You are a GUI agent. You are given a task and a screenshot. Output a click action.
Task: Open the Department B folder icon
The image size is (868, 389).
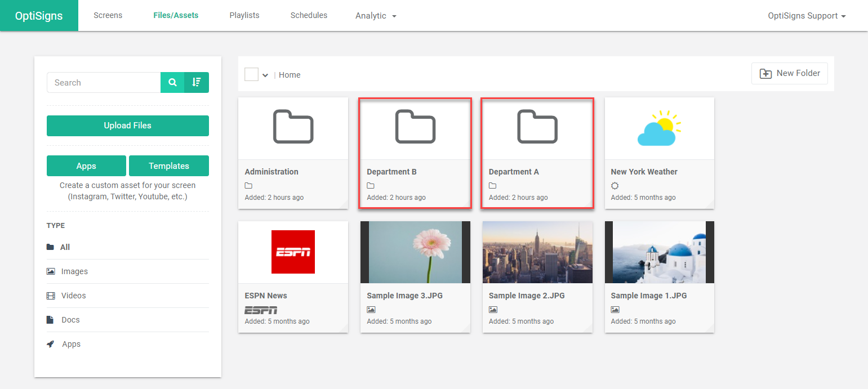point(415,127)
